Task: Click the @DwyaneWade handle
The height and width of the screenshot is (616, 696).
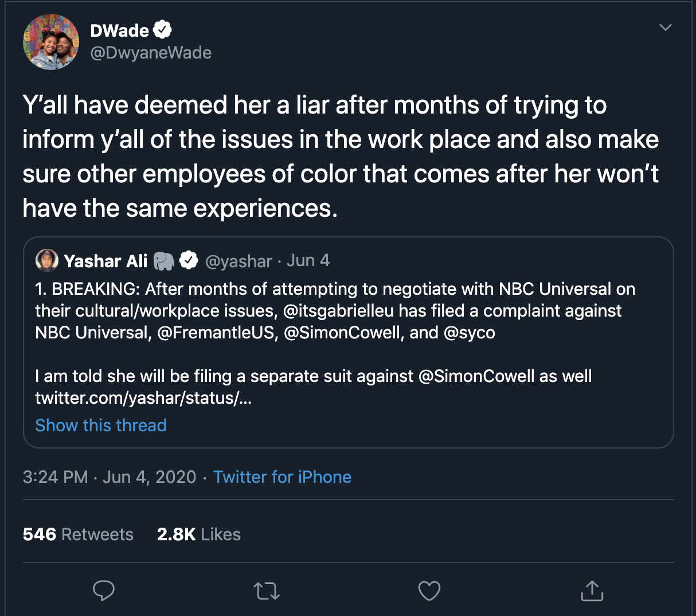Action: [151, 53]
